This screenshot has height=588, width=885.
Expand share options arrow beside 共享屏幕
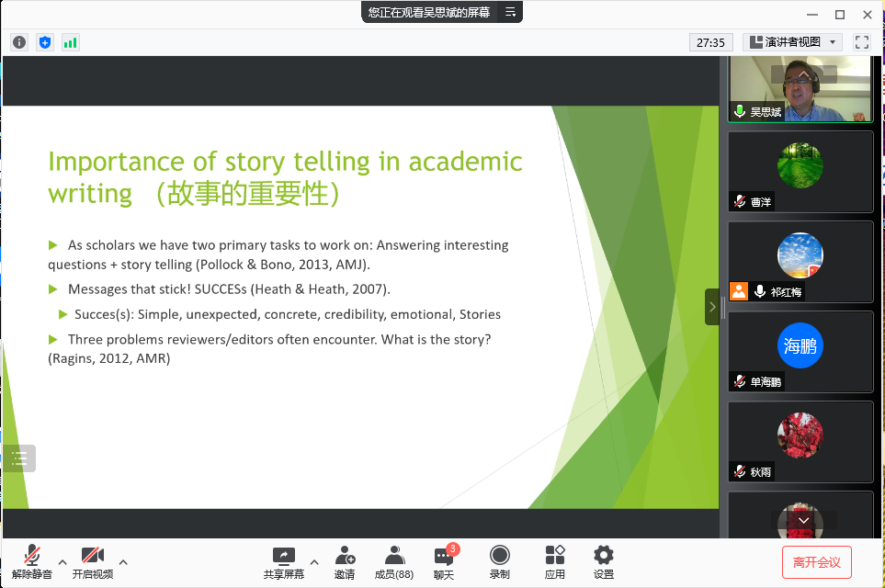(314, 562)
